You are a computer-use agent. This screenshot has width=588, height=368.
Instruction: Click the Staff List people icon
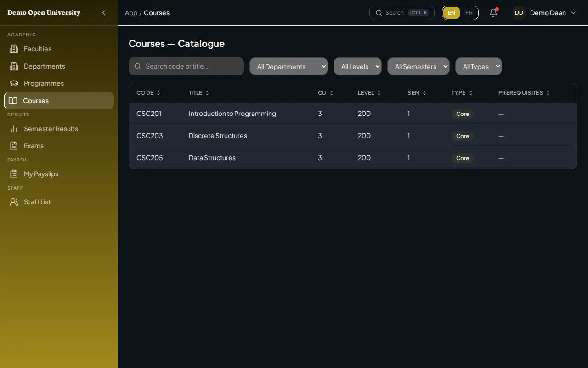click(x=14, y=202)
